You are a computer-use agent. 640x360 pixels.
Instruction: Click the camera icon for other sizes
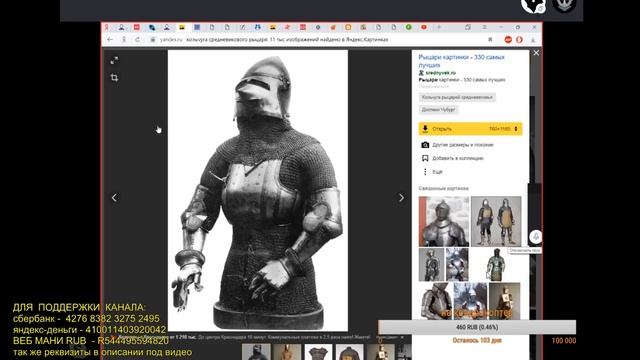pyautogui.click(x=425, y=145)
